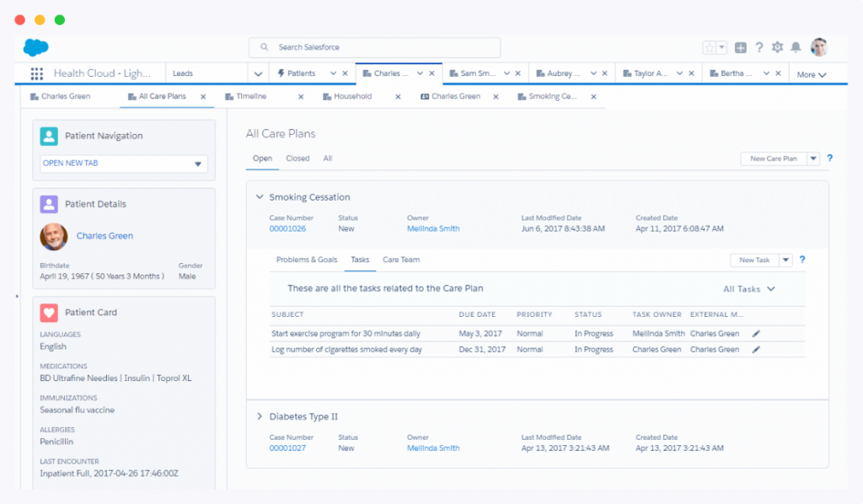Expand the Diabetes Type II care plan
Viewport: 863px width, 504px height.
(260, 416)
